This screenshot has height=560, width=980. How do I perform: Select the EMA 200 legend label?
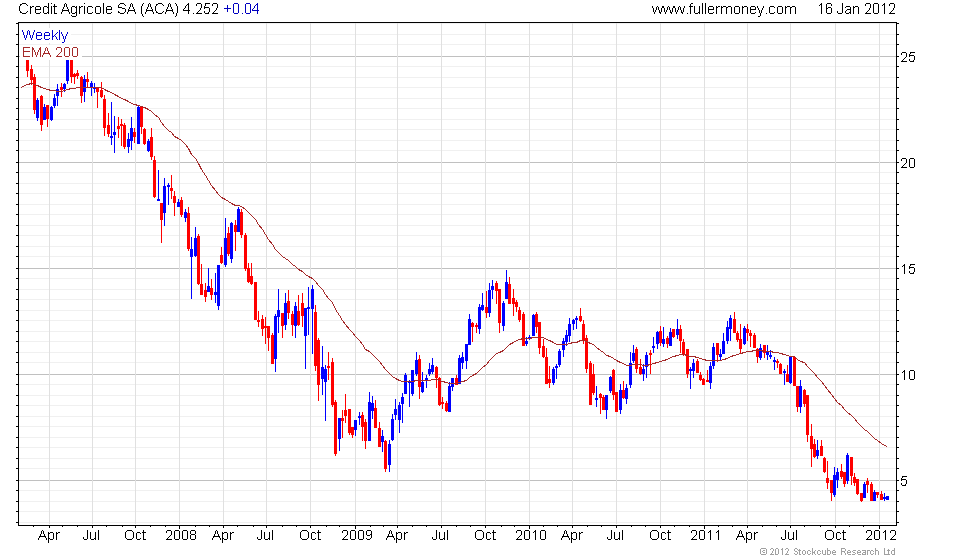(x=50, y=52)
